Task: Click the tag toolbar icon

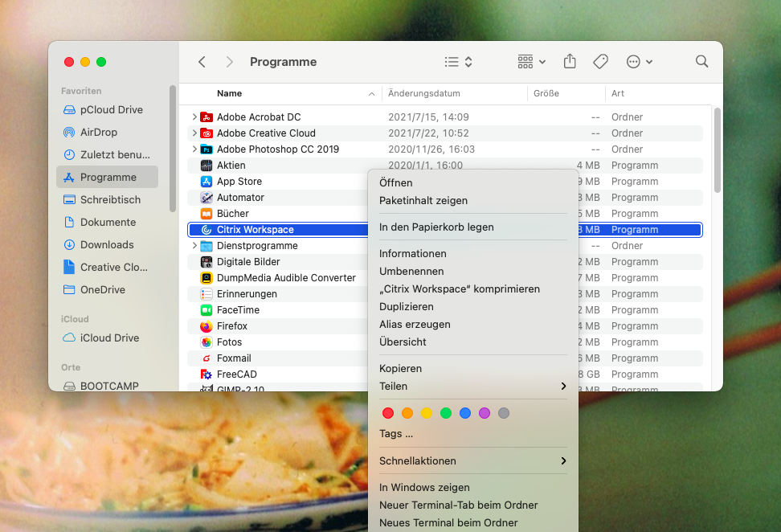Action: click(601, 61)
